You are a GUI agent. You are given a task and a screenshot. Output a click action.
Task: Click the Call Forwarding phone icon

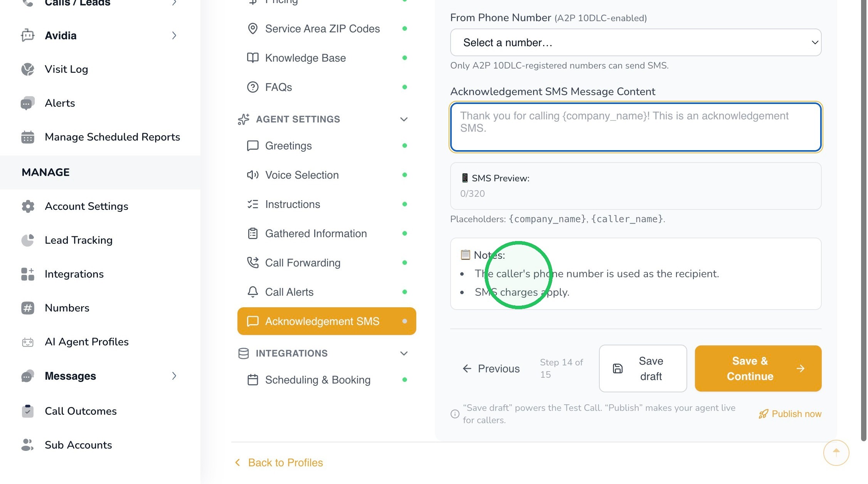[x=253, y=263]
